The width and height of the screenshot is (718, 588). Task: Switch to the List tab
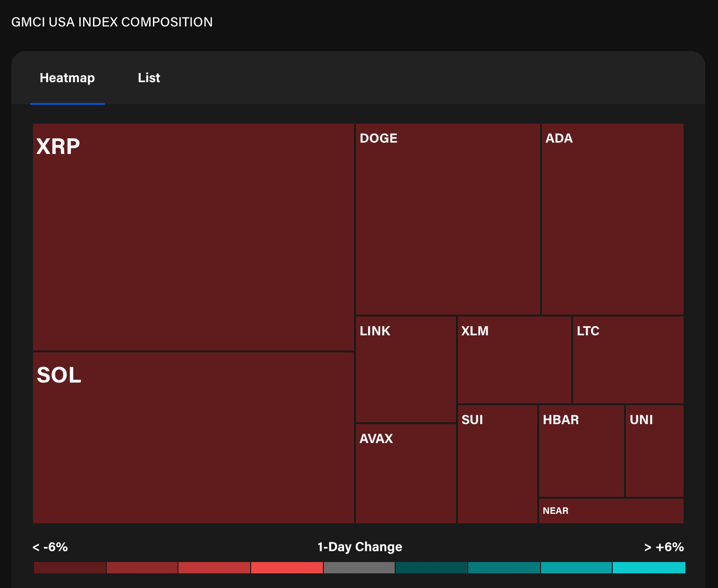coord(149,78)
